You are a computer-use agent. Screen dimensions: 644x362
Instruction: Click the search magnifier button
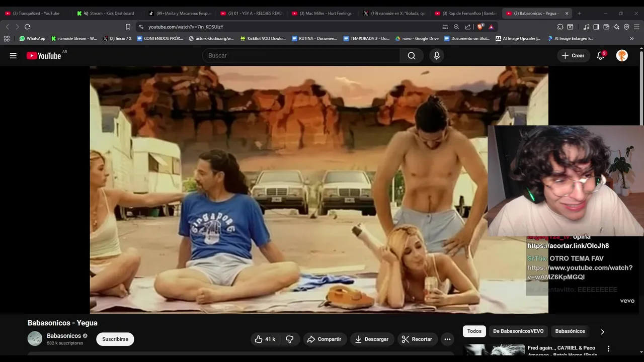tap(412, 56)
